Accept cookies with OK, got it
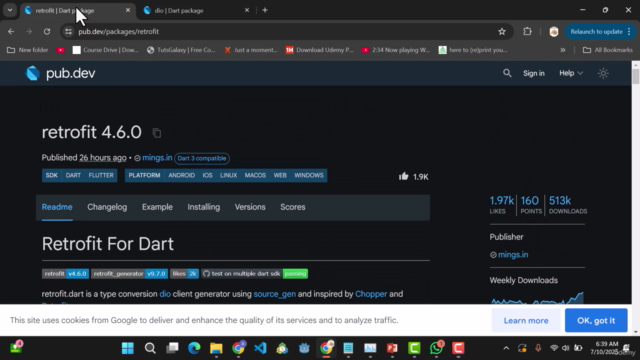Screen dimensions: 640x360 tap(596, 320)
